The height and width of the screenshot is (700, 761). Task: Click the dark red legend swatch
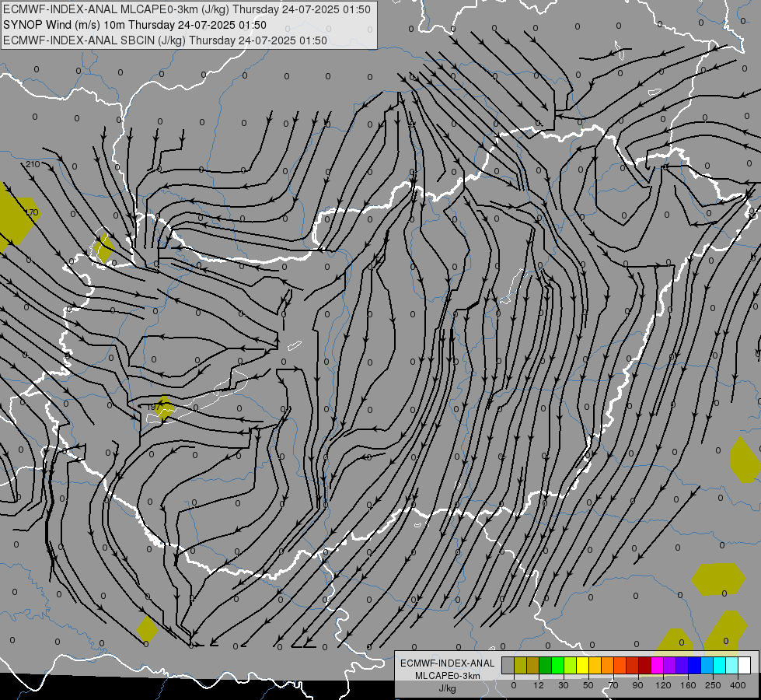[645, 665]
